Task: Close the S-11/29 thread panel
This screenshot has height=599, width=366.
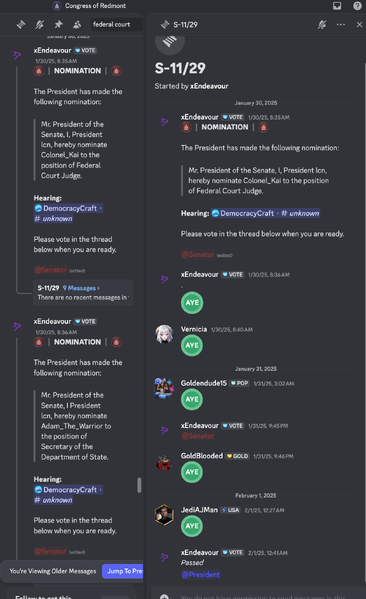Action: pyautogui.click(x=359, y=24)
